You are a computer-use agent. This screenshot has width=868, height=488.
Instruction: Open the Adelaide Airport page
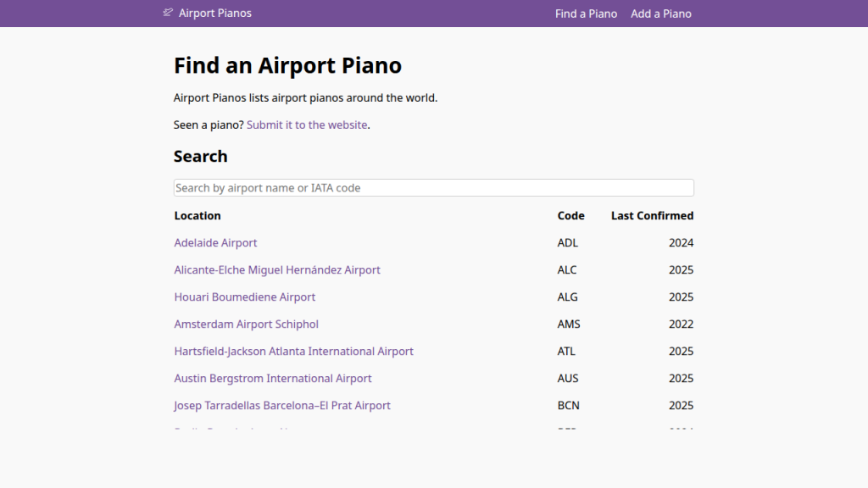click(x=215, y=243)
